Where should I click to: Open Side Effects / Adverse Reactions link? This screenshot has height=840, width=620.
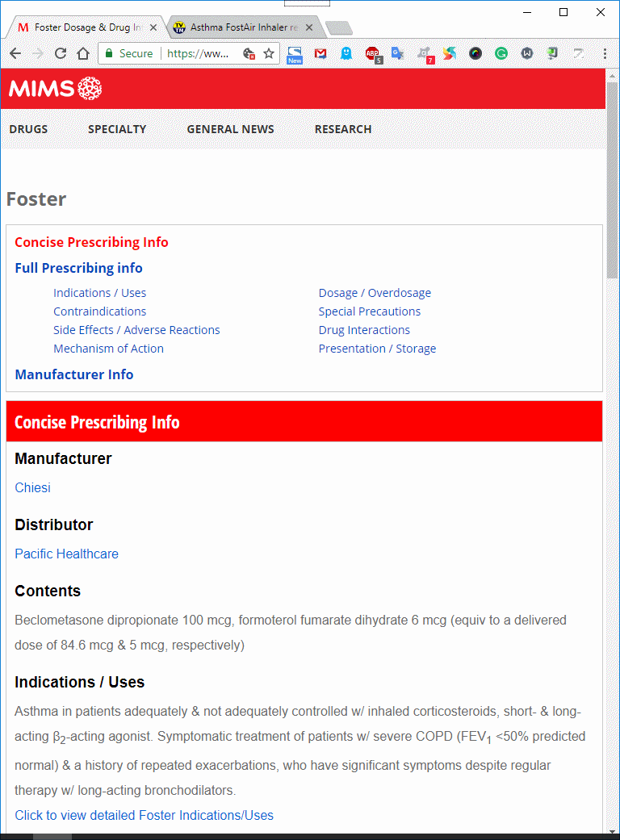136,330
